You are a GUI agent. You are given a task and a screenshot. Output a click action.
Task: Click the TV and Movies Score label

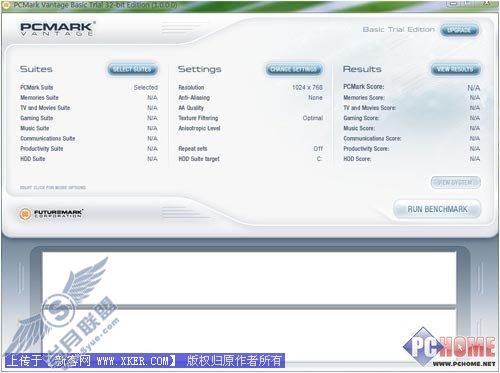point(370,108)
